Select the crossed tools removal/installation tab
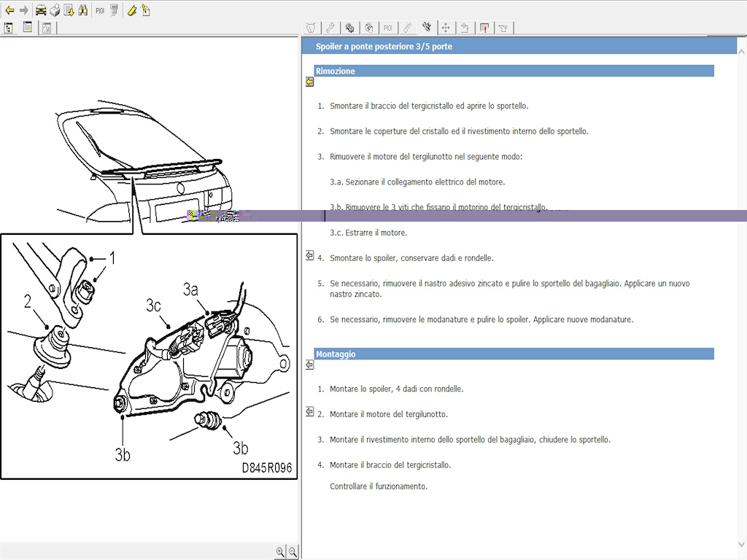 point(426,27)
